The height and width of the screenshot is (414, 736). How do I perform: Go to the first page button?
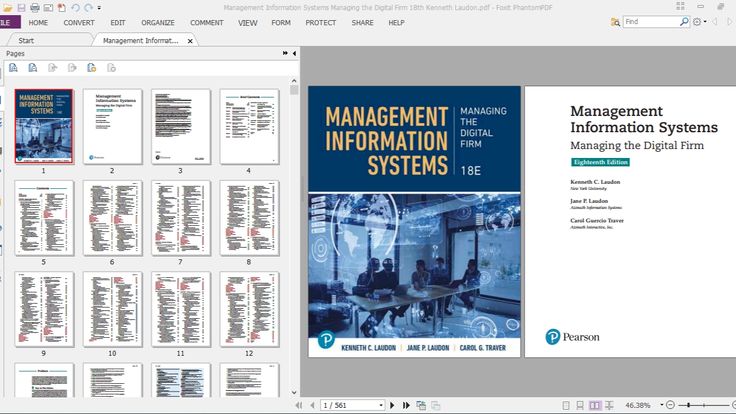[299, 405]
